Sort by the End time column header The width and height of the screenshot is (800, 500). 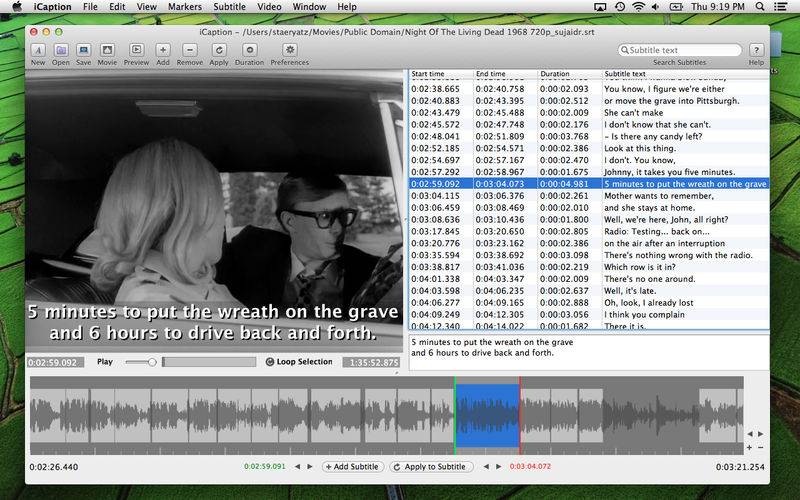(505, 73)
